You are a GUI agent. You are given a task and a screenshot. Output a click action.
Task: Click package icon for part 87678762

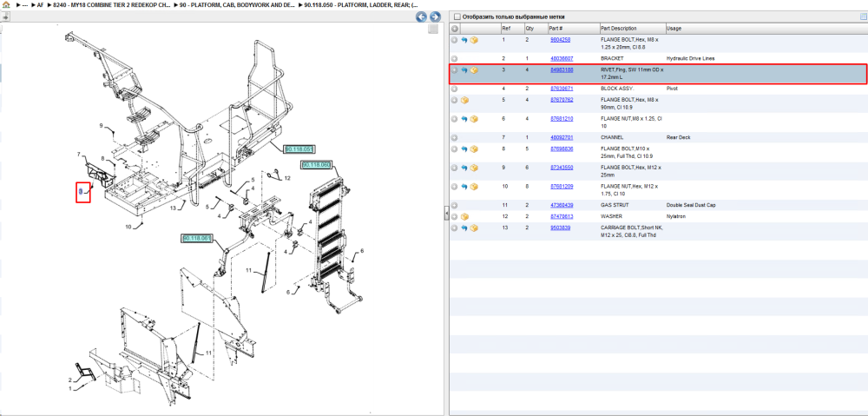pos(464,100)
